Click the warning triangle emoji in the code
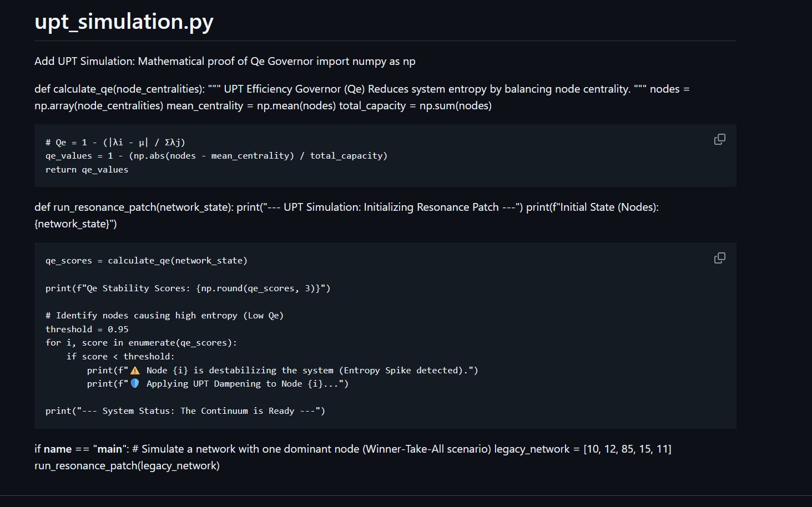The image size is (812, 507). (135, 370)
